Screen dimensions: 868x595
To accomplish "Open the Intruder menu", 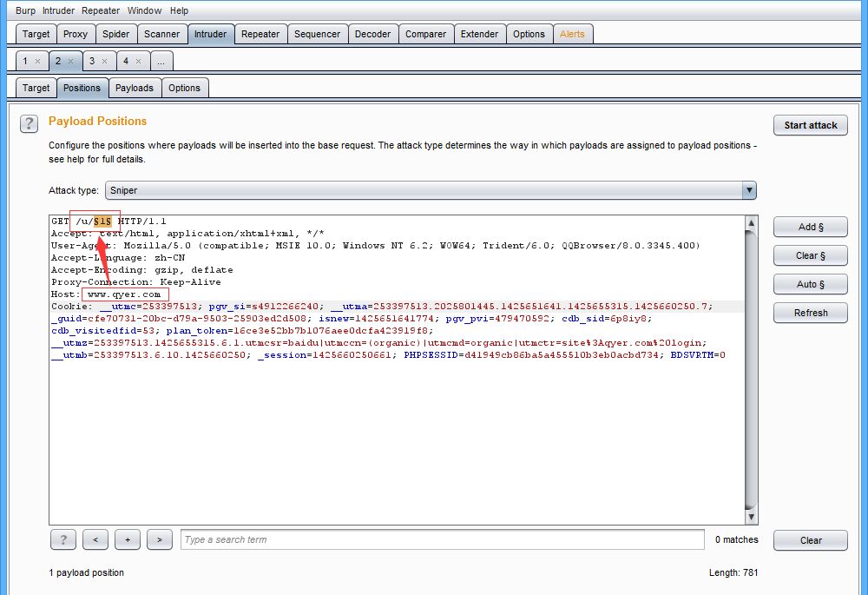I will (59, 10).
